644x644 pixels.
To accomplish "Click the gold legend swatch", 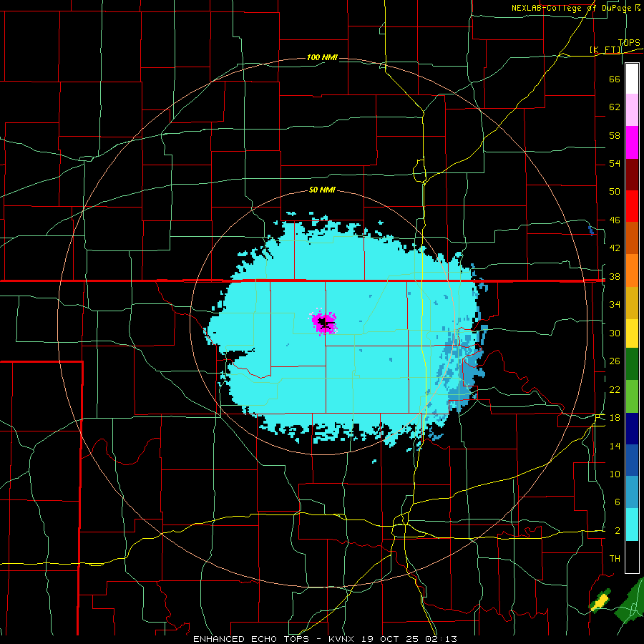I will (632, 303).
